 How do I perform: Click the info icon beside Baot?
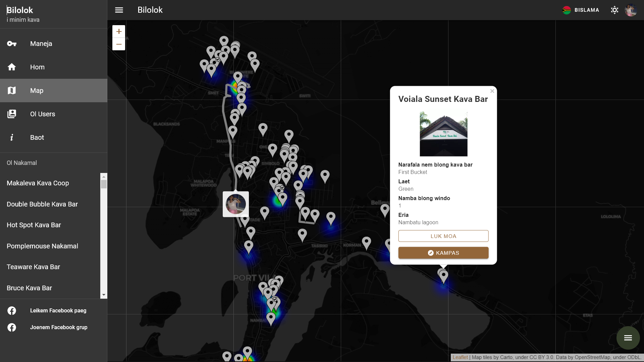click(x=12, y=137)
